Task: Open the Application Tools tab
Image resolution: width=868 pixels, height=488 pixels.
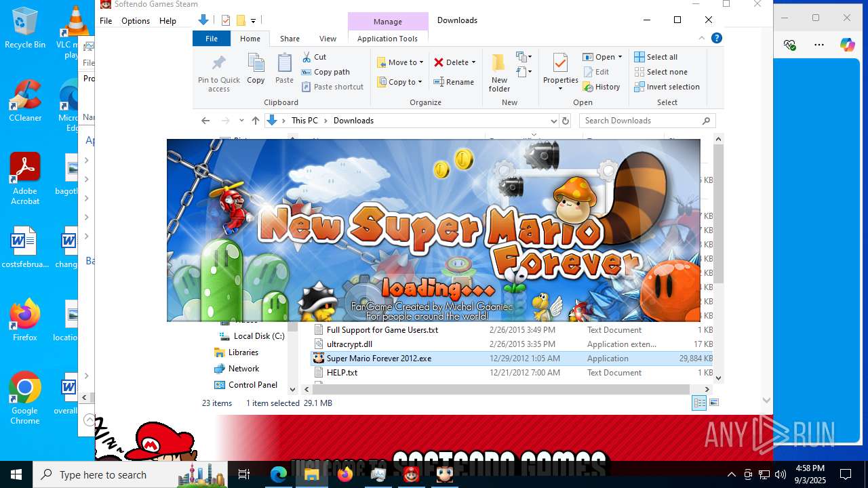Action: tap(387, 39)
